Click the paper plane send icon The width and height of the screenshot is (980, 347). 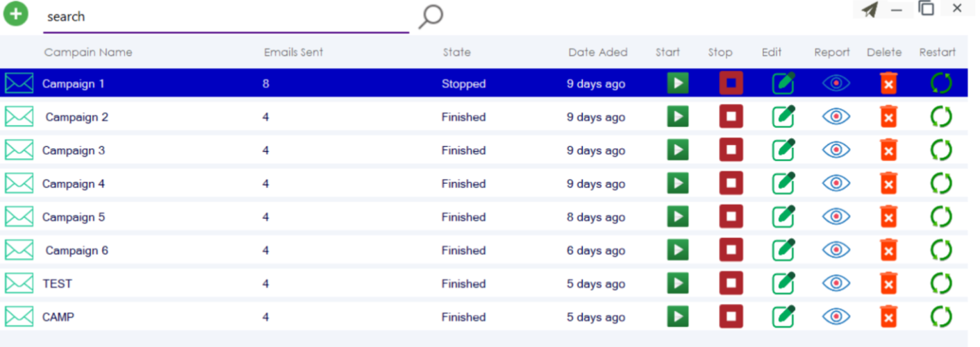click(870, 10)
